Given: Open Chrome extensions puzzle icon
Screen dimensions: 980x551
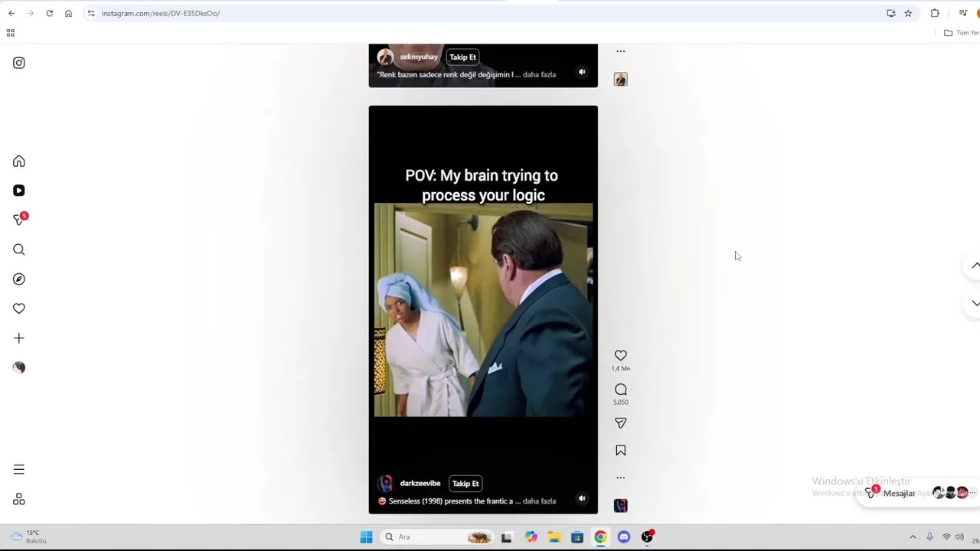Looking at the screenshot, I should coord(935,13).
